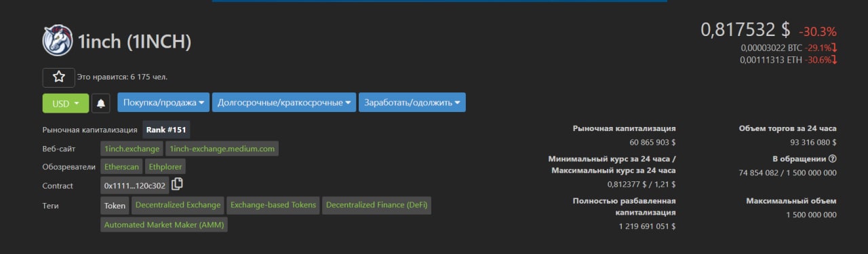
Task: Select the Token tag
Action: pos(115,205)
